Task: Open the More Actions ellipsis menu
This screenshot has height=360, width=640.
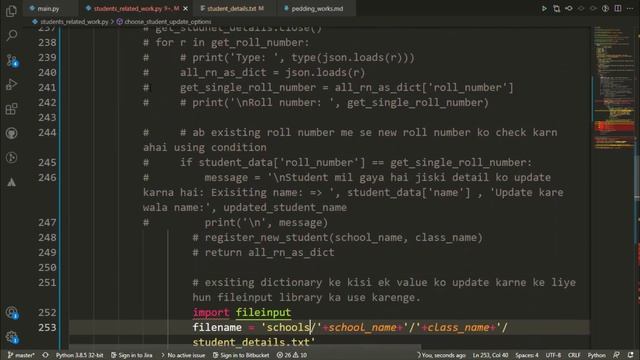Action: [x=630, y=8]
